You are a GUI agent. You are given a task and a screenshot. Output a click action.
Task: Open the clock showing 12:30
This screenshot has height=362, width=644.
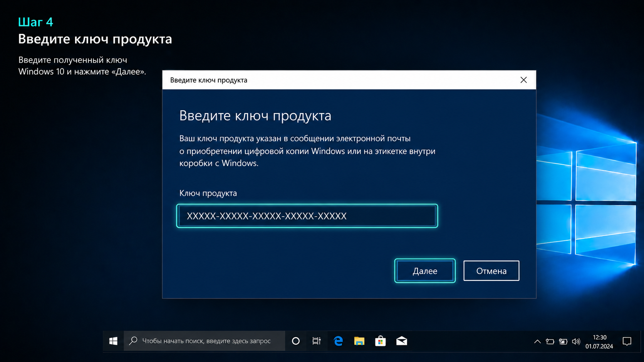(x=600, y=337)
